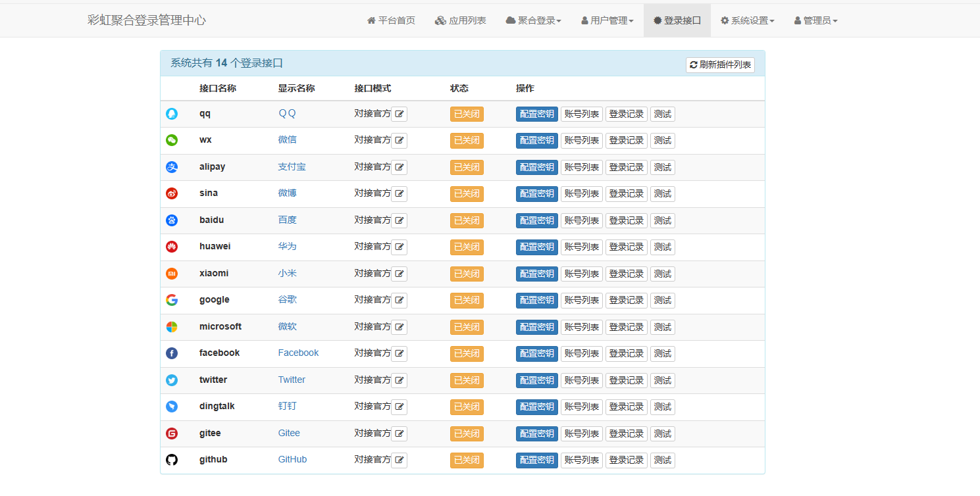The width and height of the screenshot is (980, 496).
Task: Click the Microsoft logo icon
Action: tap(172, 327)
